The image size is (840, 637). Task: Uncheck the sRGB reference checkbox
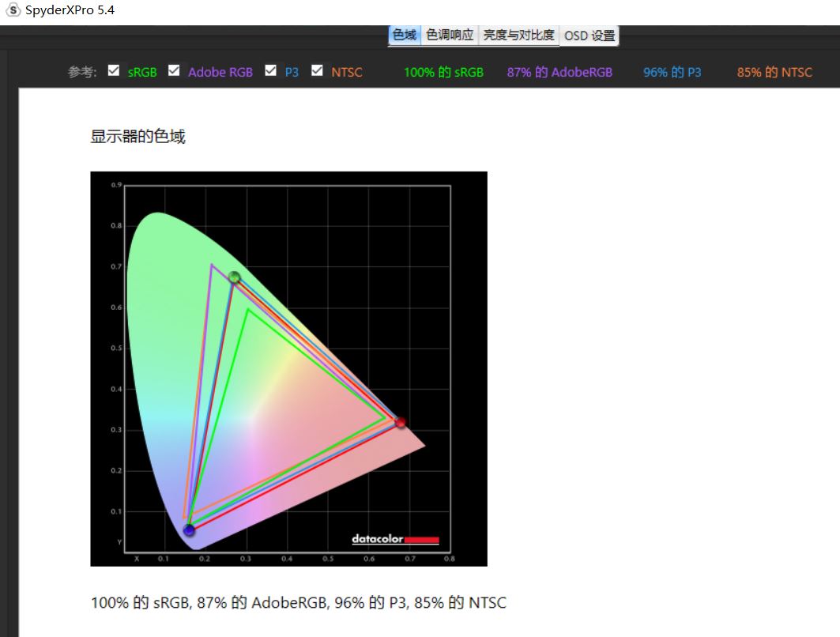coord(113,70)
